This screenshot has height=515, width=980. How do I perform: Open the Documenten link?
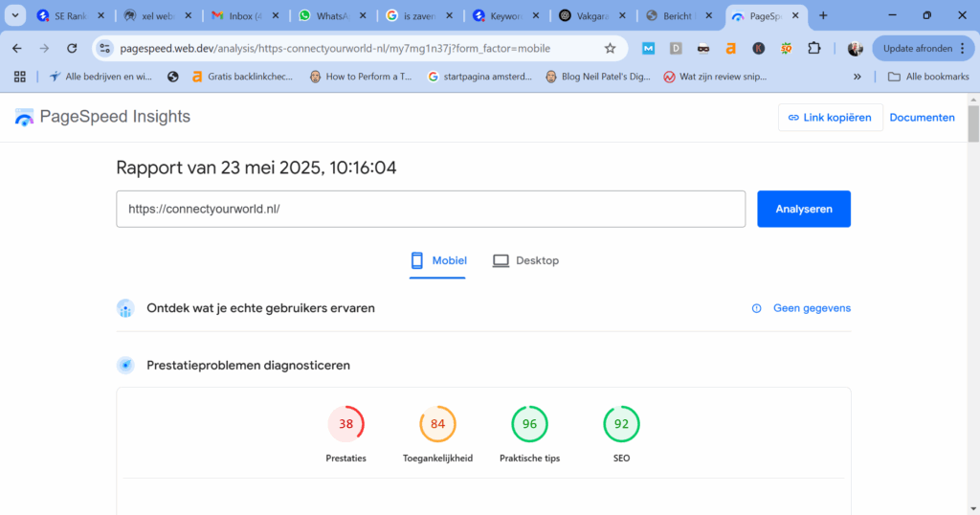point(922,118)
